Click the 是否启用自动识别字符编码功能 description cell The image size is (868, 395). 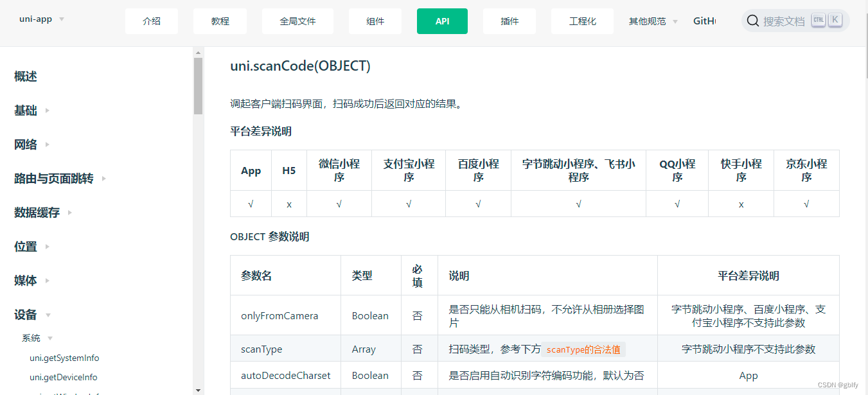547,376
